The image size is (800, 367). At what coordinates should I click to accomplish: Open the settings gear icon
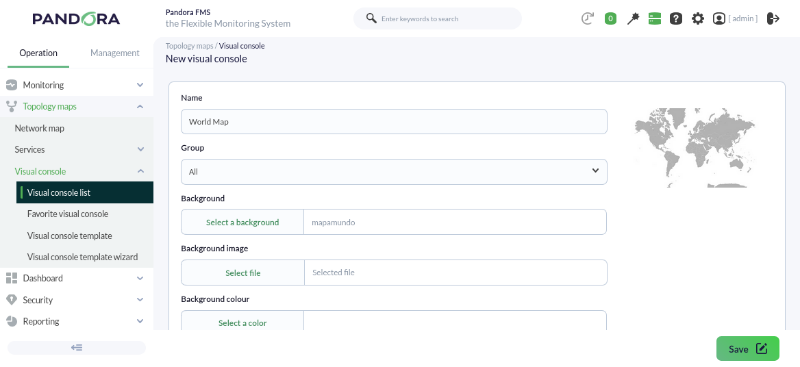697,19
